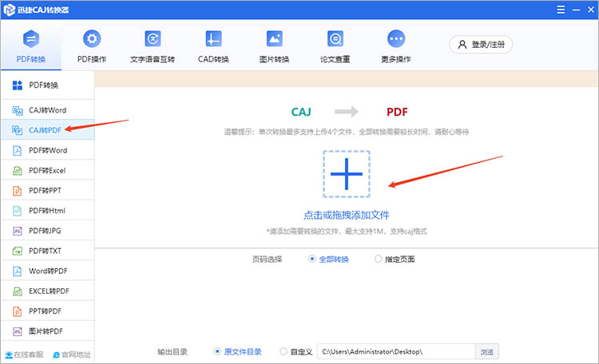Click the 点击或拖拽添加文件 link
Image resolution: width=599 pixels, height=364 pixels.
point(347,215)
